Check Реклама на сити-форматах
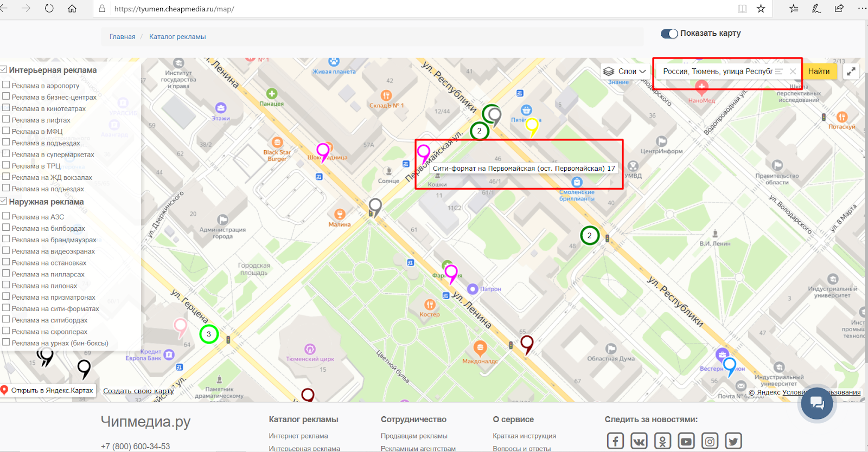The image size is (868, 452). point(7,308)
